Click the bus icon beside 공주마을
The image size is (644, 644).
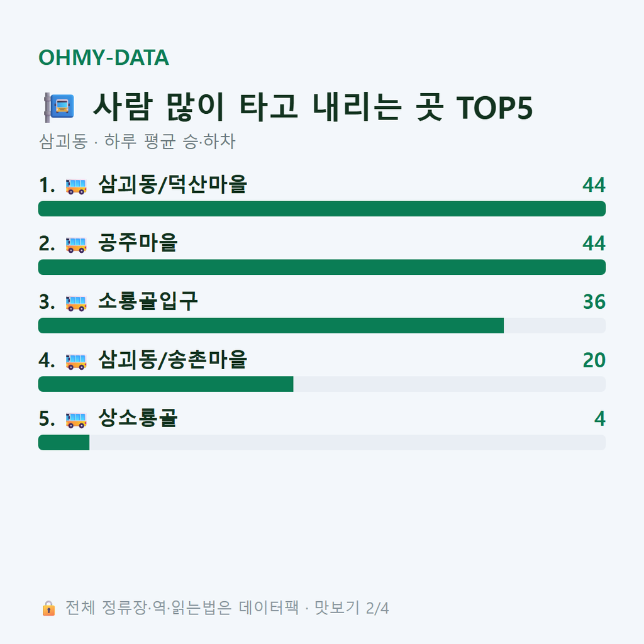tap(76, 245)
